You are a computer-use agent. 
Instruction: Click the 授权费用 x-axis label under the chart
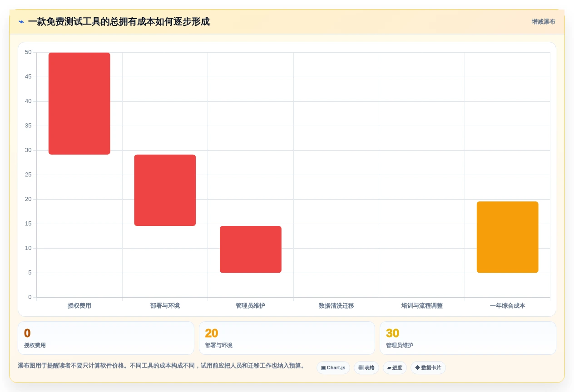[x=79, y=306]
